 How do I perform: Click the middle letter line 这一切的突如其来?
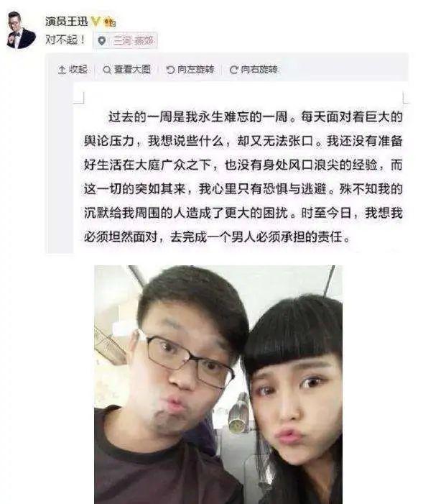click(243, 189)
